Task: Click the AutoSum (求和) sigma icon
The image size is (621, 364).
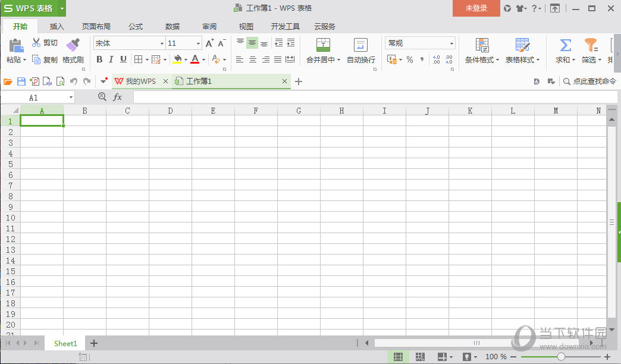Action: (565, 45)
